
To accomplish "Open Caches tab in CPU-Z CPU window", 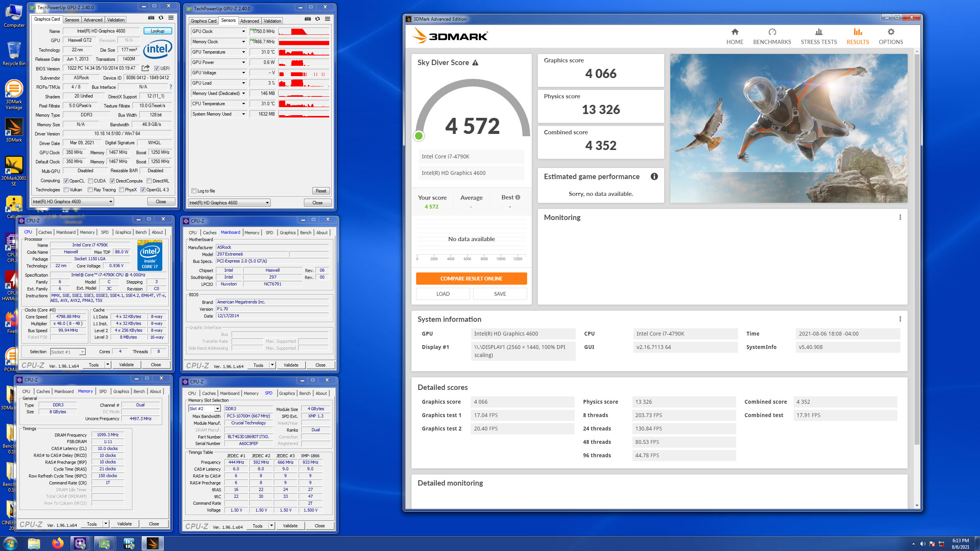I will 45,232.
